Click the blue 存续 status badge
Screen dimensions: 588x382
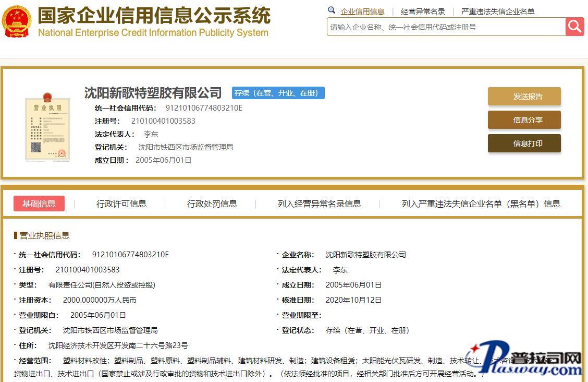pos(278,93)
